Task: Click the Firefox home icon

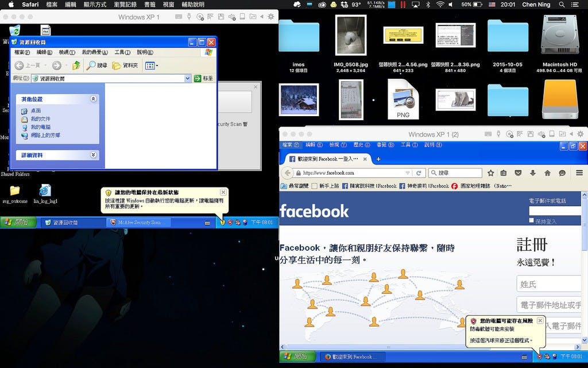Action: [x=547, y=172]
